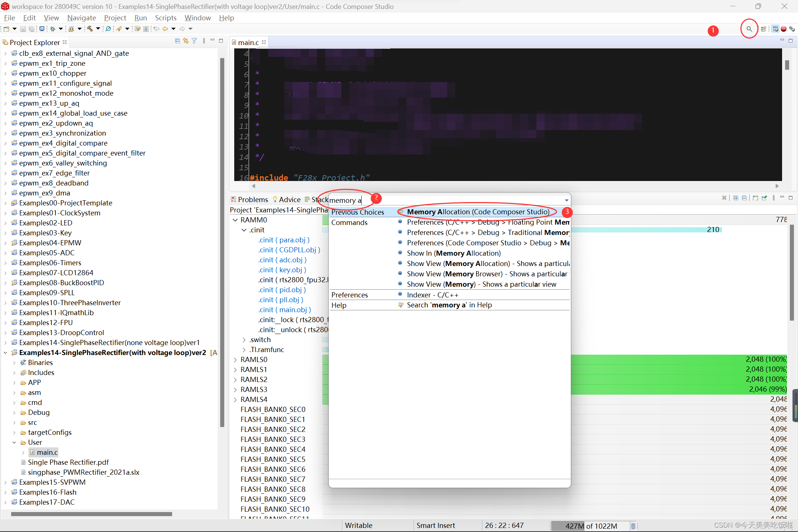Collapse the RAMM0 memory node
Viewport: 798px width, 532px height.
pyautogui.click(x=235, y=220)
